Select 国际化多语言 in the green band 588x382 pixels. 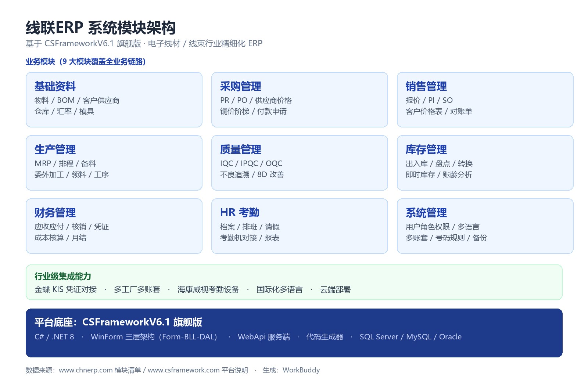click(280, 289)
